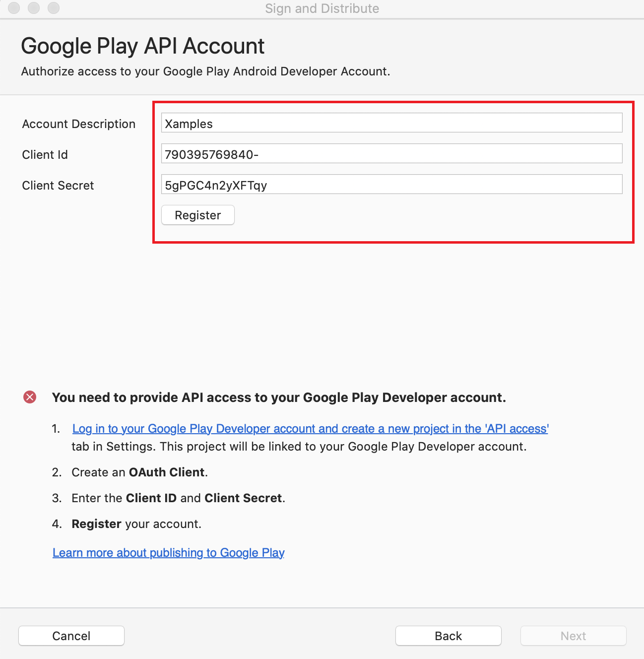
Task: Click the Client Secret input field
Action: click(391, 185)
